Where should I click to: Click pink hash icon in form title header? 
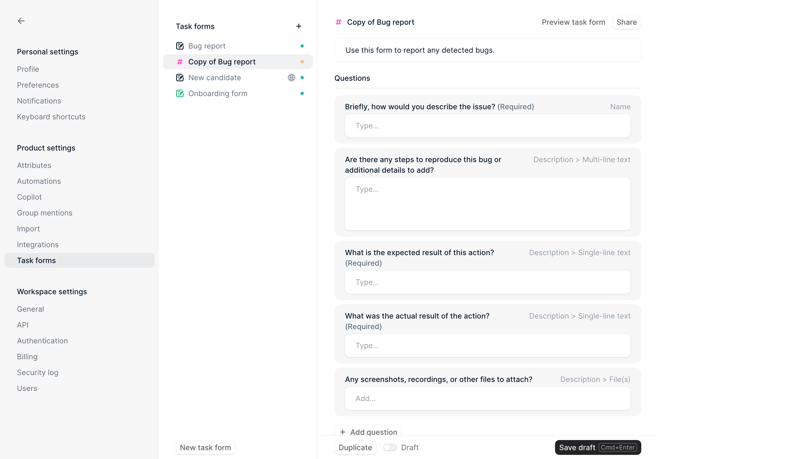[338, 22]
